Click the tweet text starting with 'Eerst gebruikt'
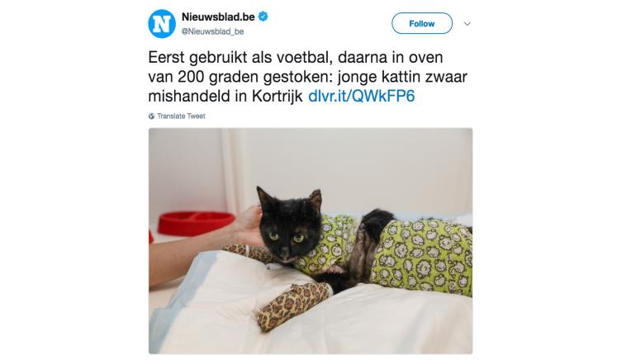Viewport: 617px width, 364px height. tap(308, 77)
